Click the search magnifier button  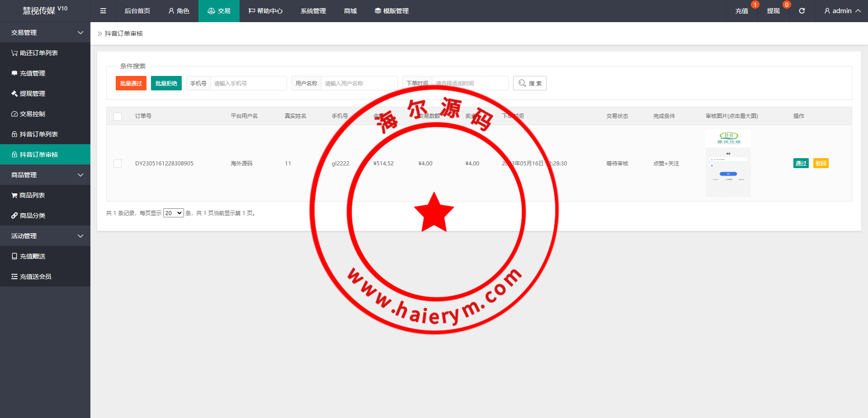coord(529,83)
